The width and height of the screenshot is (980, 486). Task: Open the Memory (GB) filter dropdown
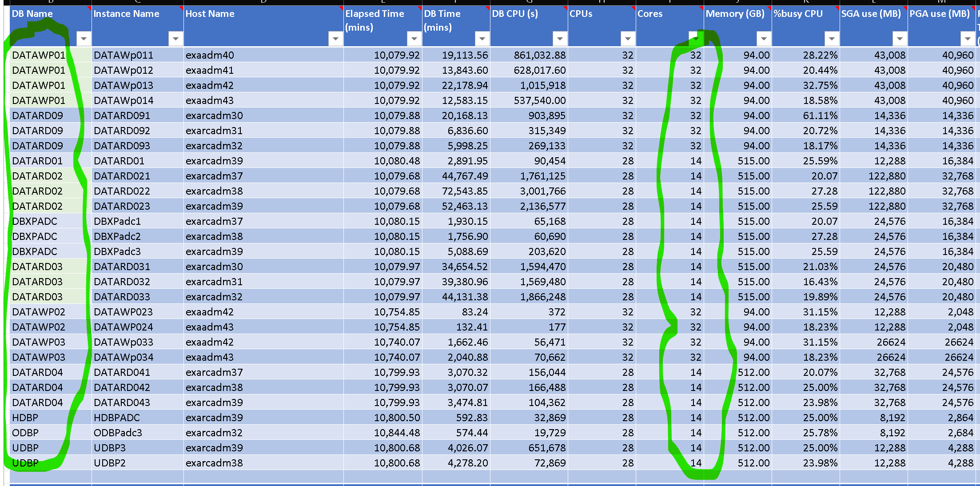click(x=764, y=39)
